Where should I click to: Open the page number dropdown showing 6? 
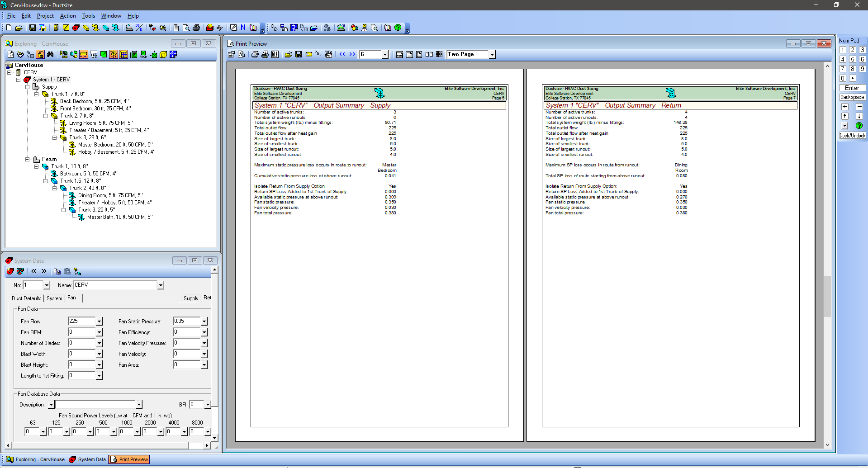tap(385, 55)
